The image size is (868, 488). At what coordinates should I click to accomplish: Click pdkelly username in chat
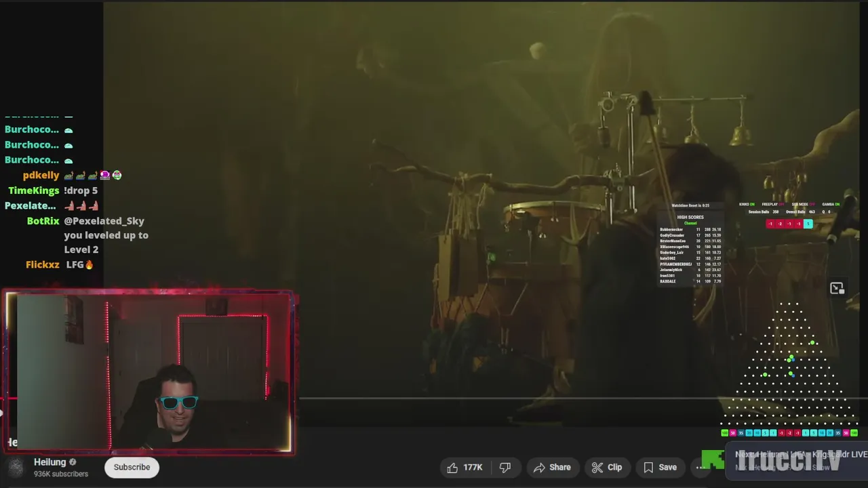[x=41, y=175]
